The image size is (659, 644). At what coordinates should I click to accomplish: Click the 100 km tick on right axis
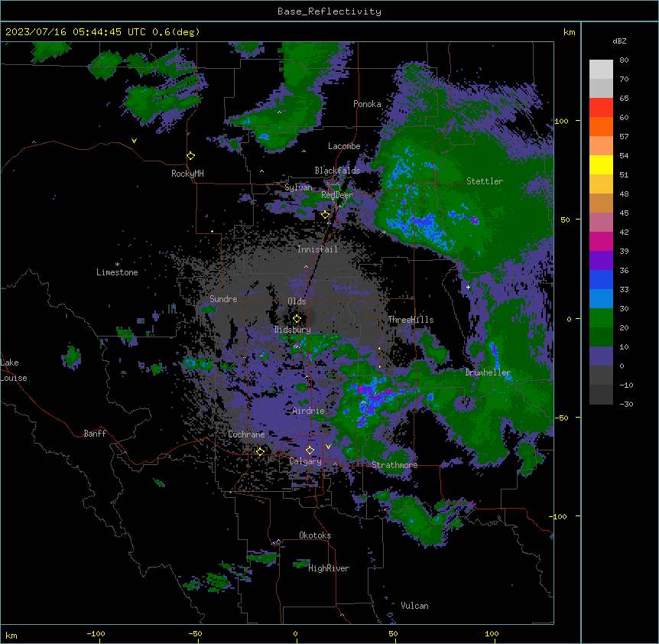561,121
